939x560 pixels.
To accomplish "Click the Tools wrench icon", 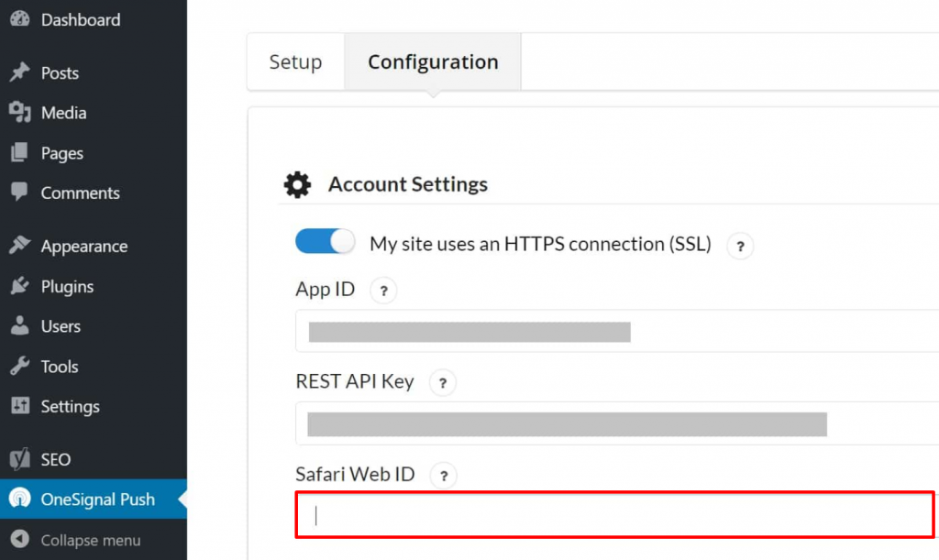I will [20, 366].
